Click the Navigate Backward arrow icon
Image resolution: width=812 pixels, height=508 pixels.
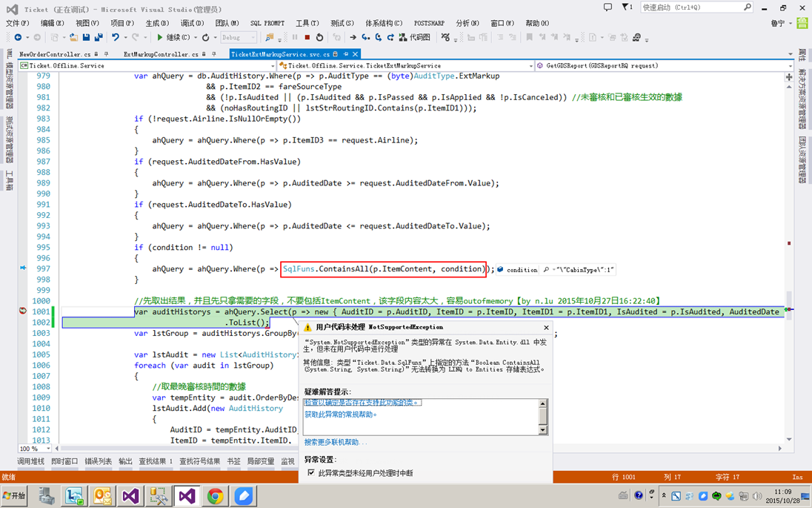click(x=18, y=37)
